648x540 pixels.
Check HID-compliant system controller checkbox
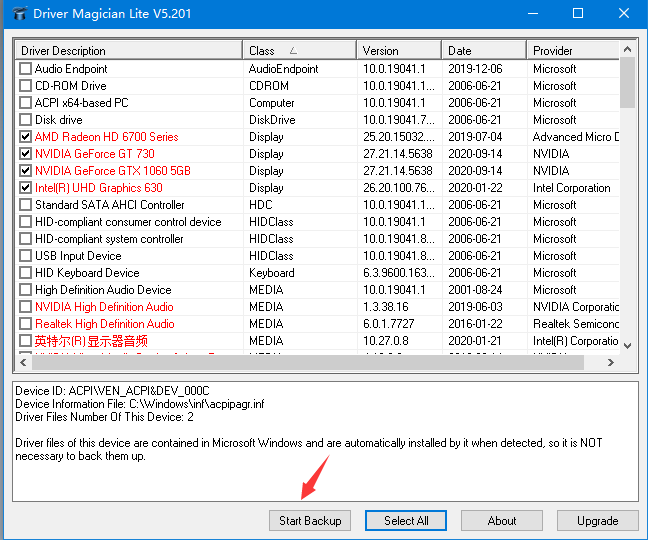26,239
